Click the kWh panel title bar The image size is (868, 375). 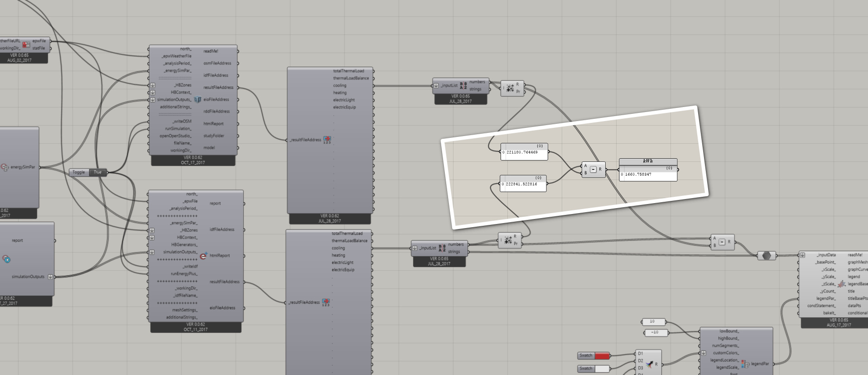click(648, 161)
